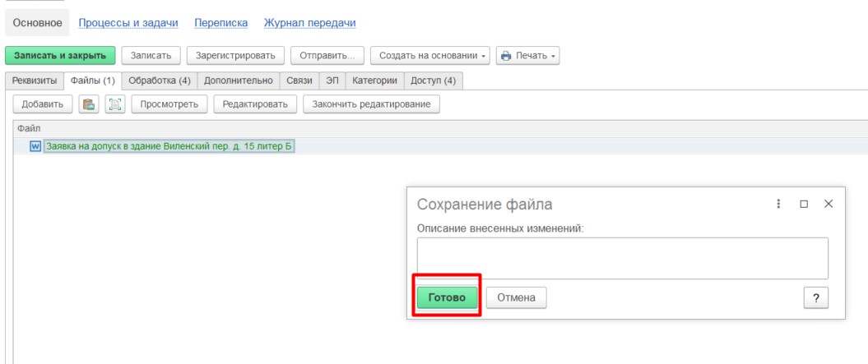Maximize the Сохранение файла dialog

click(x=804, y=204)
